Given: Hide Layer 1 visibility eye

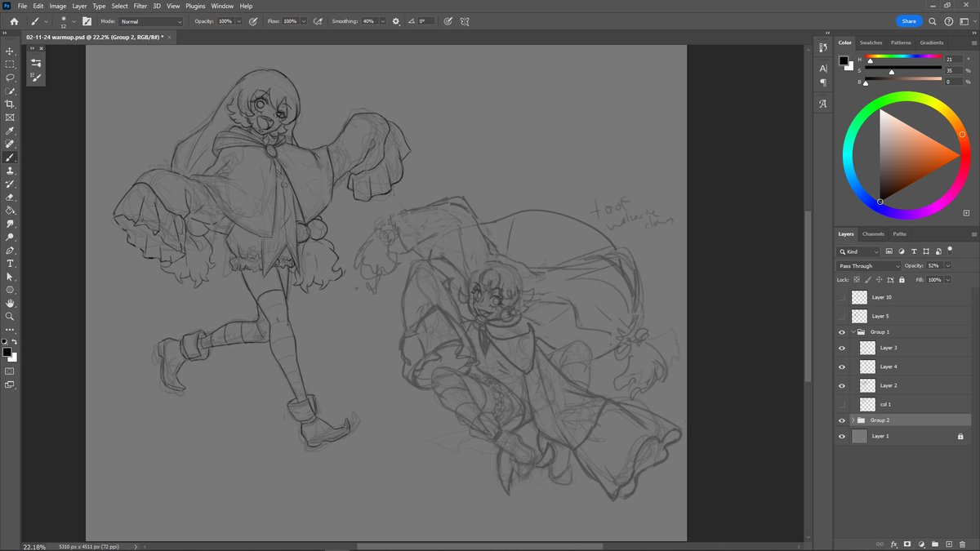Looking at the screenshot, I should [842, 437].
